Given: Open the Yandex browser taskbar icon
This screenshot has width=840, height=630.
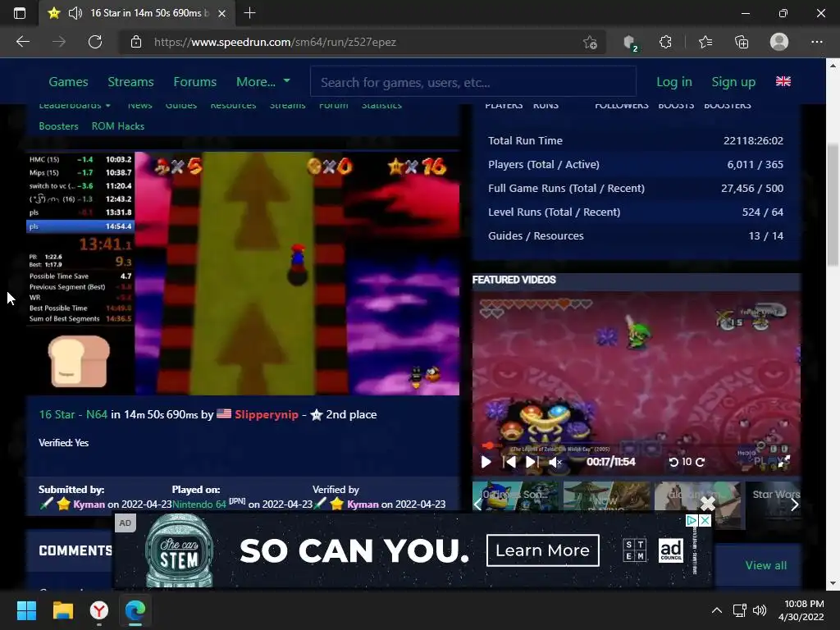Looking at the screenshot, I should [x=99, y=610].
